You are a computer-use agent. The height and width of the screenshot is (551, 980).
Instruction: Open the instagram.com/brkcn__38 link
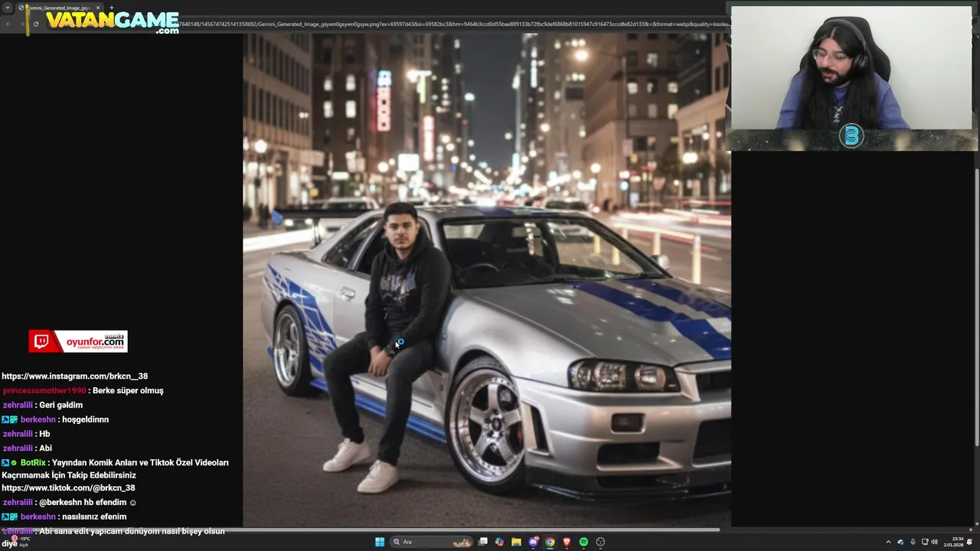click(75, 377)
